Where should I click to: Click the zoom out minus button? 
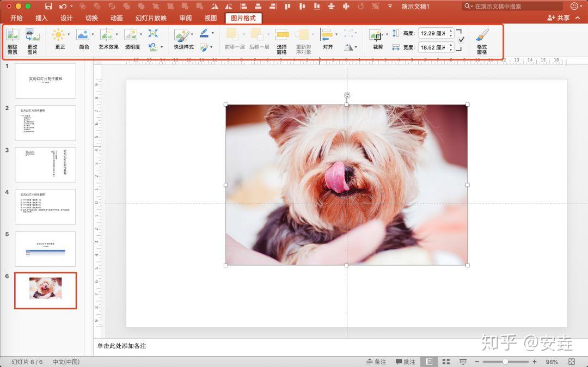(x=477, y=362)
